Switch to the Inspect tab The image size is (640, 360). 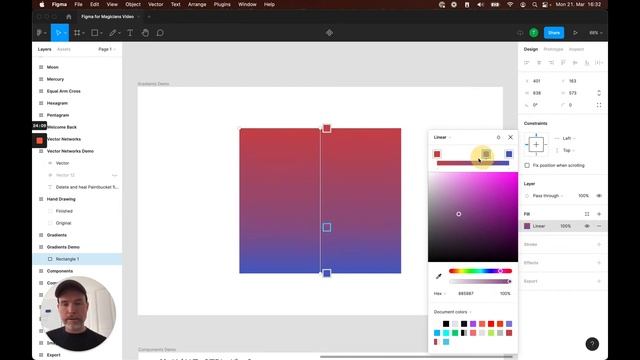(576, 49)
